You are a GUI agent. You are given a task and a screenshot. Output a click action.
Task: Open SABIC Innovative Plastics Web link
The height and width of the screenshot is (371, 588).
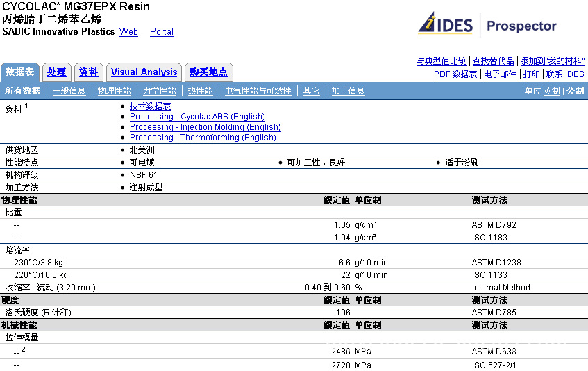tap(128, 32)
